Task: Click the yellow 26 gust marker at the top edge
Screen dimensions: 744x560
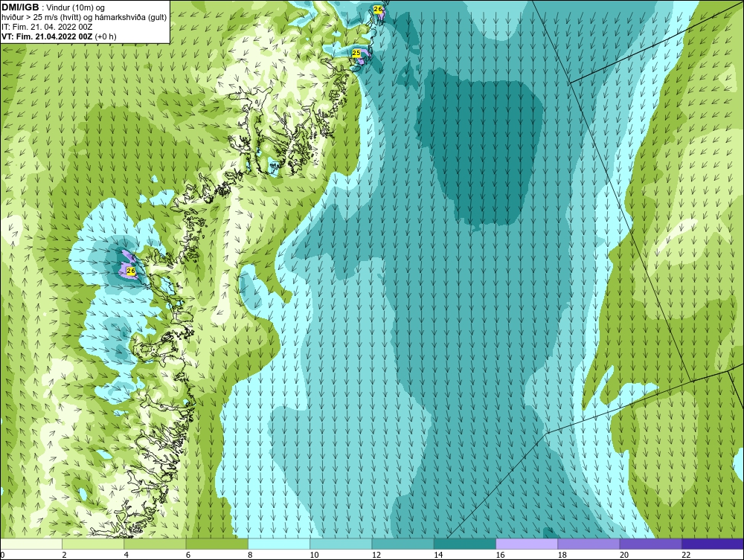Action: pos(378,9)
